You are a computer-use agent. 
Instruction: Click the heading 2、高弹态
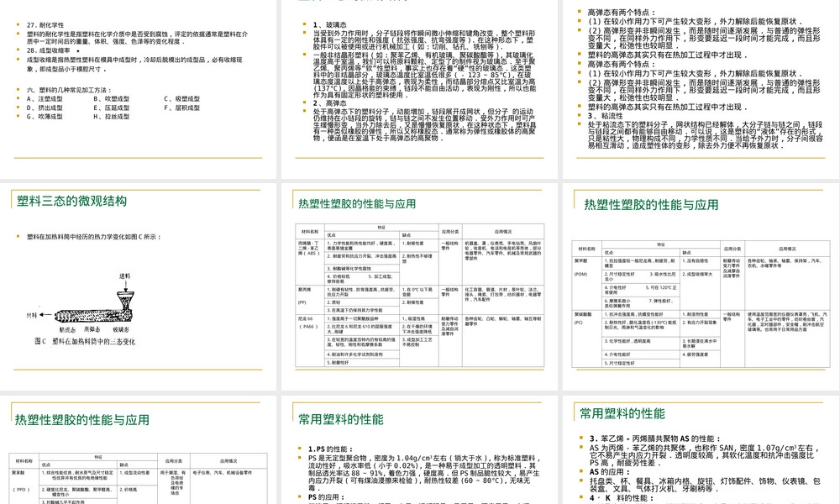[x=330, y=102]
